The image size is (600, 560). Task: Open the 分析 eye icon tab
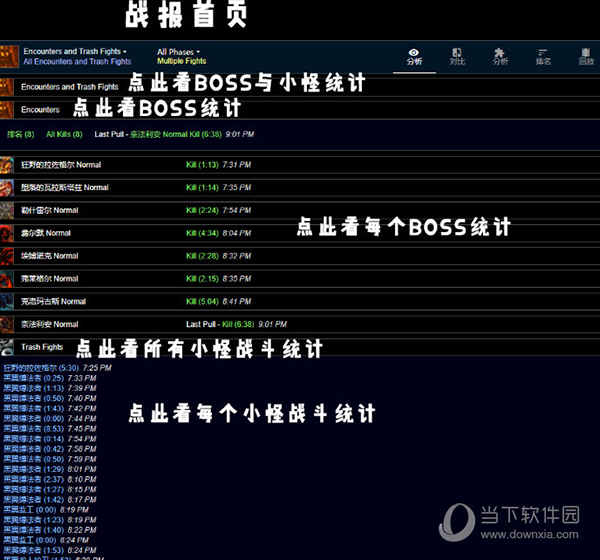414,56
